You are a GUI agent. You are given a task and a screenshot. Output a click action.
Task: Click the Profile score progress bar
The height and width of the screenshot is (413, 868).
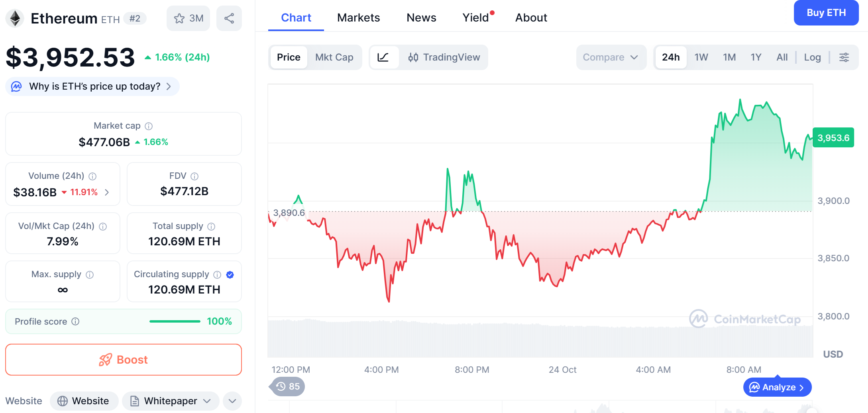[x=175, y=321]
